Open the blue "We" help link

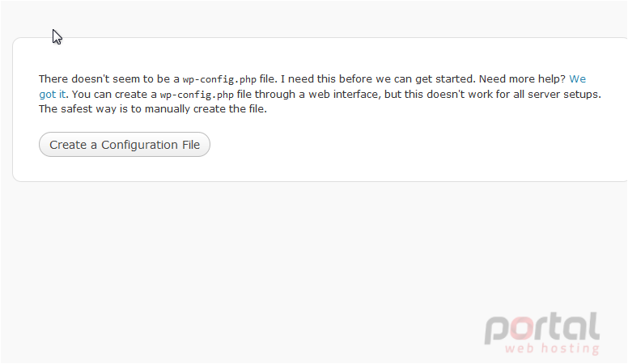578,79
